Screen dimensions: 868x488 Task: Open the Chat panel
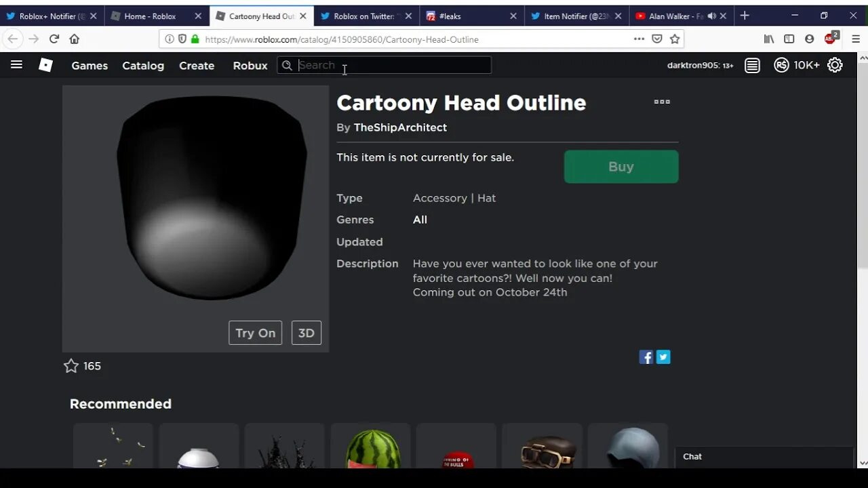[x=764, y=457]
